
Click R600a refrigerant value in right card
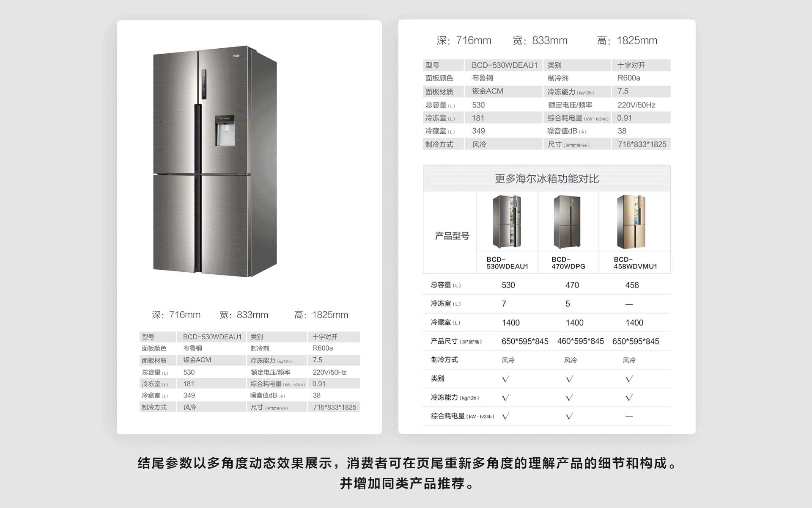[629, 78]
